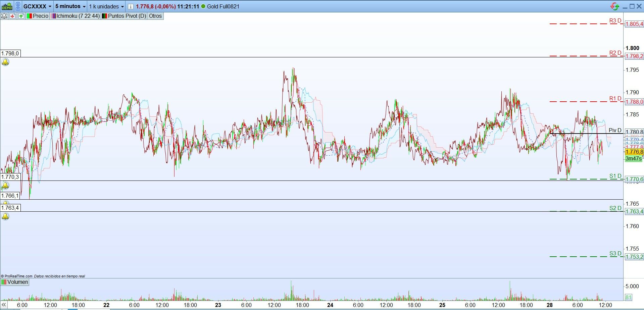Viewport: 644px width, 310px height.
Task: Open the Ichimoku (7 22 44) indicator settings
Action: 75,16
